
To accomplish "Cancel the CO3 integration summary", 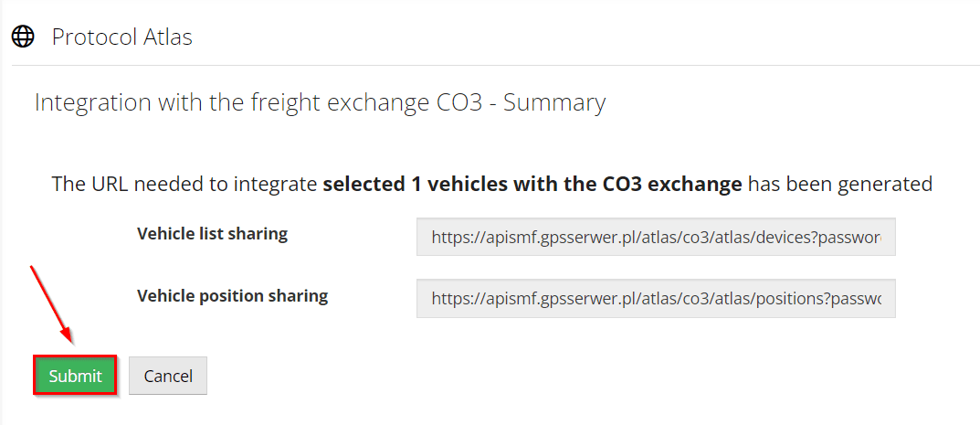I will pyautogui.click(x=168, y=376).
